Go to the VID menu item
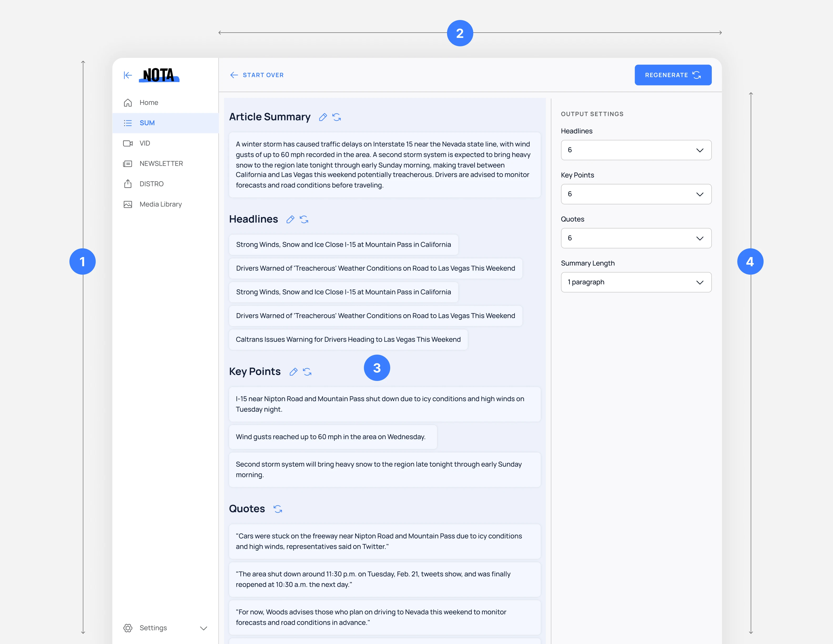Viewport: 833px width, 644px height. 145,143
